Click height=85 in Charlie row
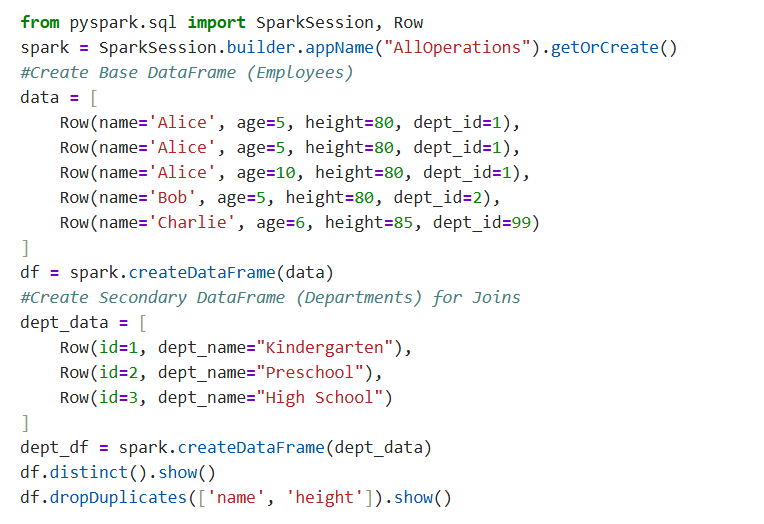Screen dimensions: 764x524 point(369,222)
